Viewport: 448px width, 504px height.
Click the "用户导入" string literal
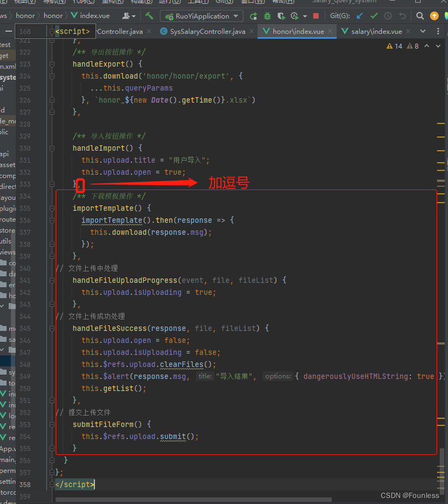187,160
